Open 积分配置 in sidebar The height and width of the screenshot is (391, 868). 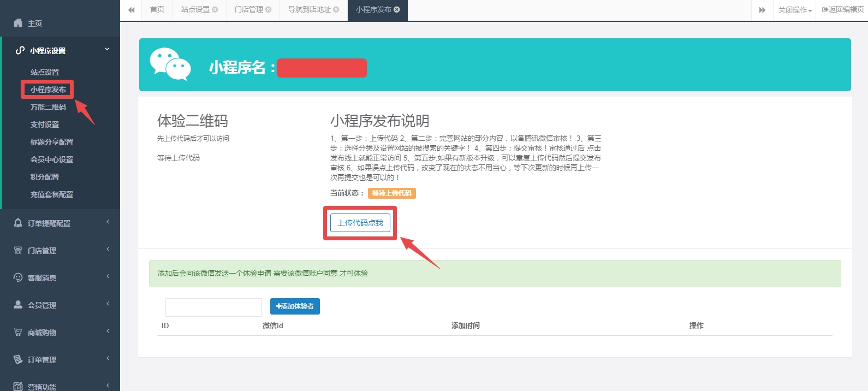click(x=45, y=177)
